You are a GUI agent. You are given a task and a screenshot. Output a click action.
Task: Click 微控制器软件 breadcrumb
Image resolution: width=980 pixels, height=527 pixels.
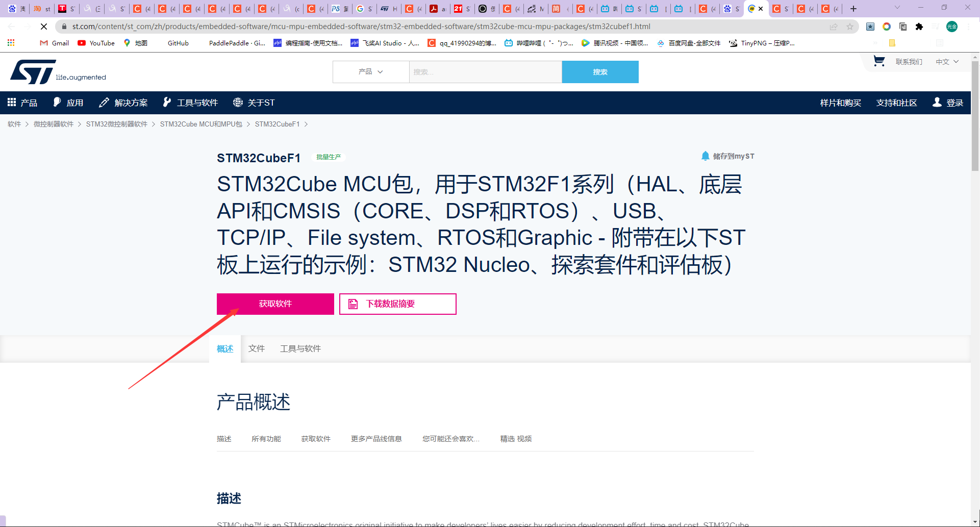click(x=54, y=124)
